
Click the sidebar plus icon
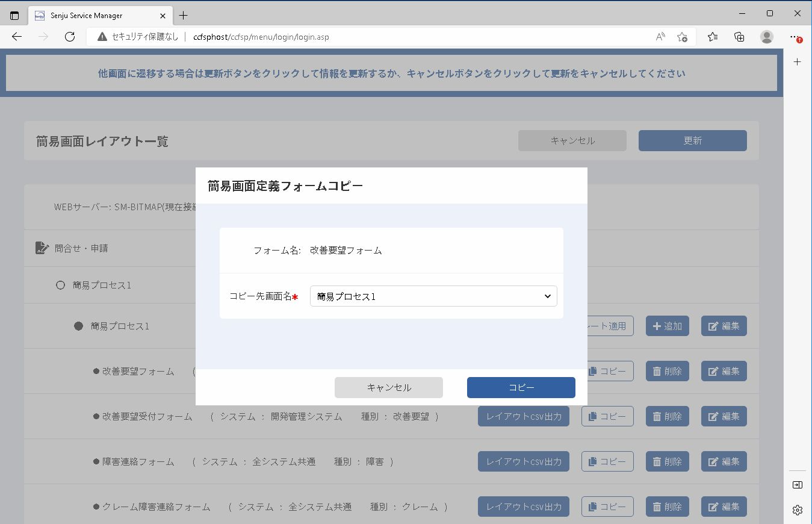798,62
